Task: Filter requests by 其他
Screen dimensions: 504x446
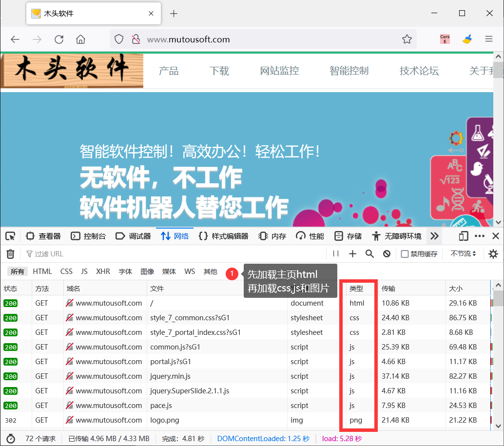Action: tap(210, 271)
